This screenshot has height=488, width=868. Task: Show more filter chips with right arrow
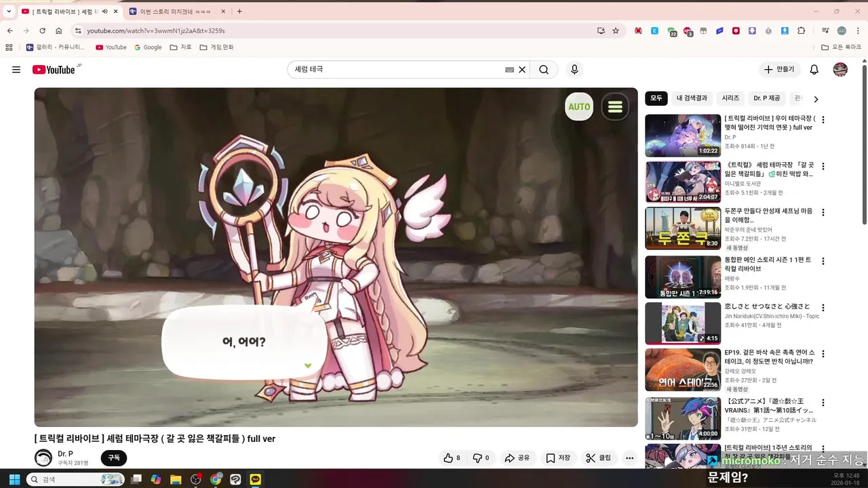click(816, 99)
